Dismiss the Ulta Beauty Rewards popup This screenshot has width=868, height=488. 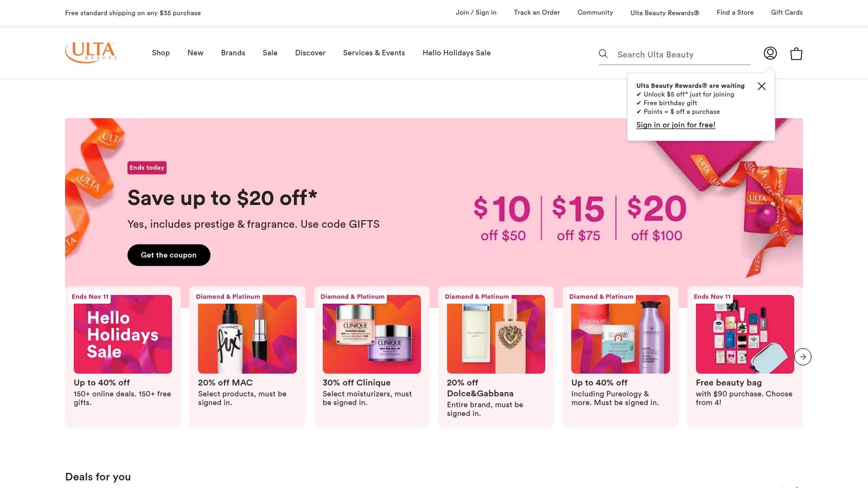(762, 86)
